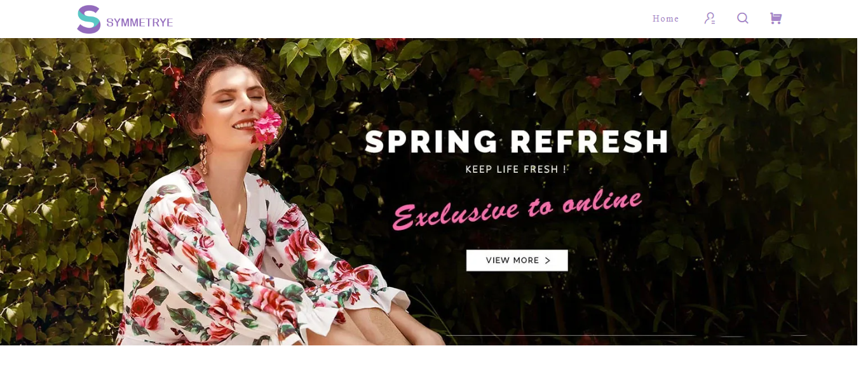Click the colorful S logo mark
Viewport: 868px width, 367px height.
pos(89,19)
